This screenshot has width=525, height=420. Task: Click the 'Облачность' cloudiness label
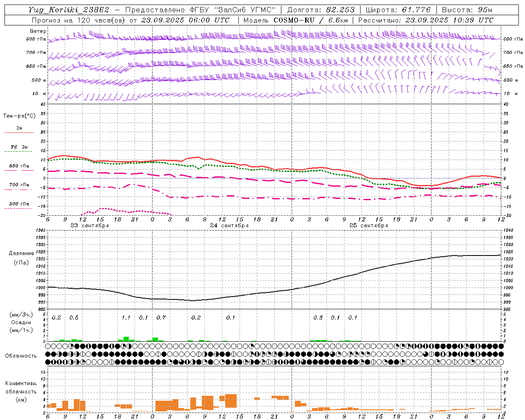pyautogui.click(x=21, y=356)
